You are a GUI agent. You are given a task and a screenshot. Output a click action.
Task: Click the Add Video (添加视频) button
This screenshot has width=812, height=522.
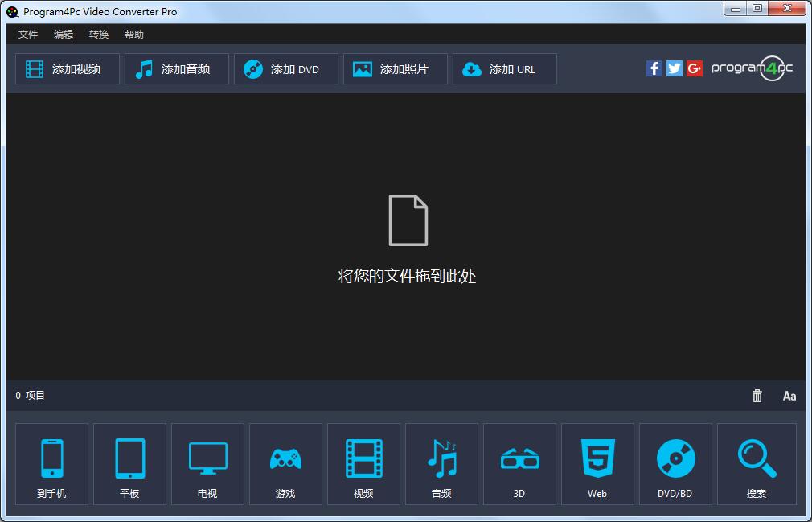click(x=68, y=69)
